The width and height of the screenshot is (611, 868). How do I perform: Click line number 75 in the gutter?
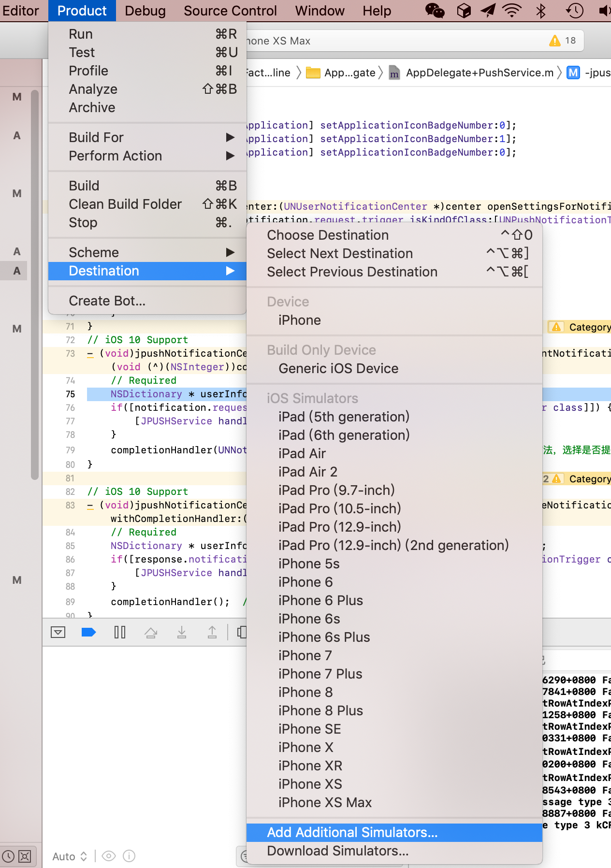pos(71,394)
